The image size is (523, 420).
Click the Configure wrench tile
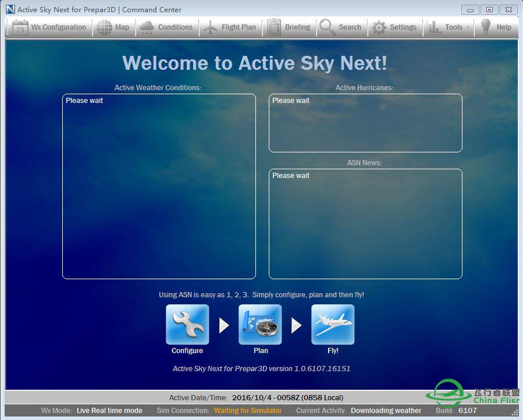pos(187,325)
